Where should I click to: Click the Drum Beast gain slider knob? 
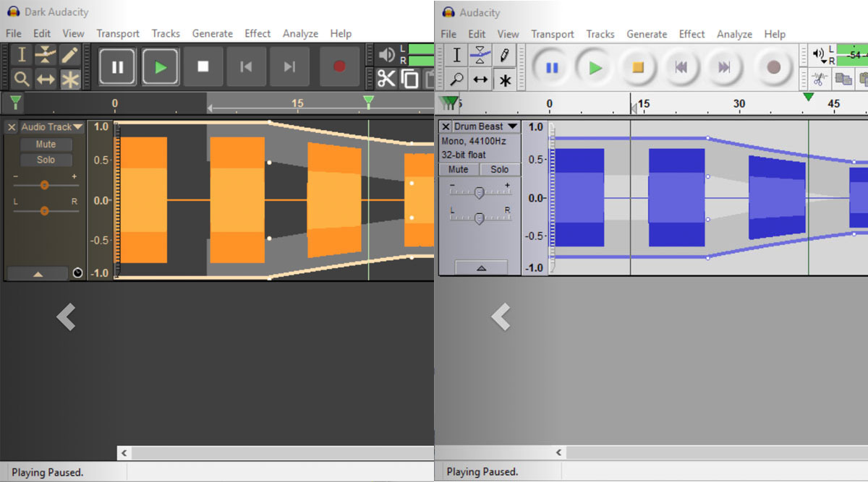coord(479,193)
